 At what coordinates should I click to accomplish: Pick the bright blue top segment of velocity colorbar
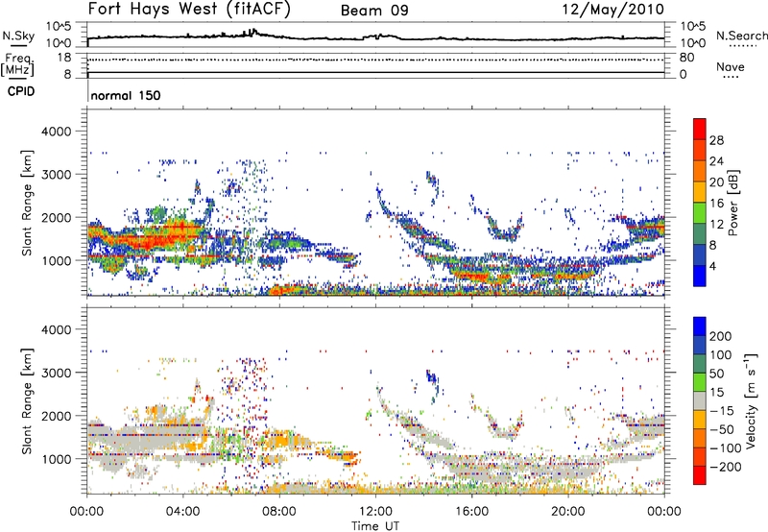pos(700,326)
